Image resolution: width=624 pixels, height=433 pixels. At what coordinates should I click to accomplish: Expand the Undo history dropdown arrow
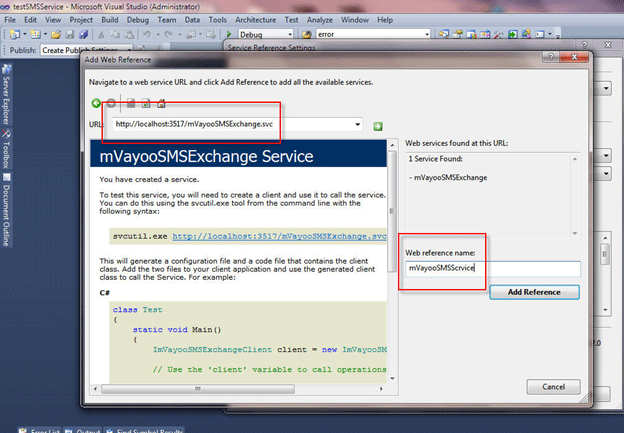click(x=158, y=35)
